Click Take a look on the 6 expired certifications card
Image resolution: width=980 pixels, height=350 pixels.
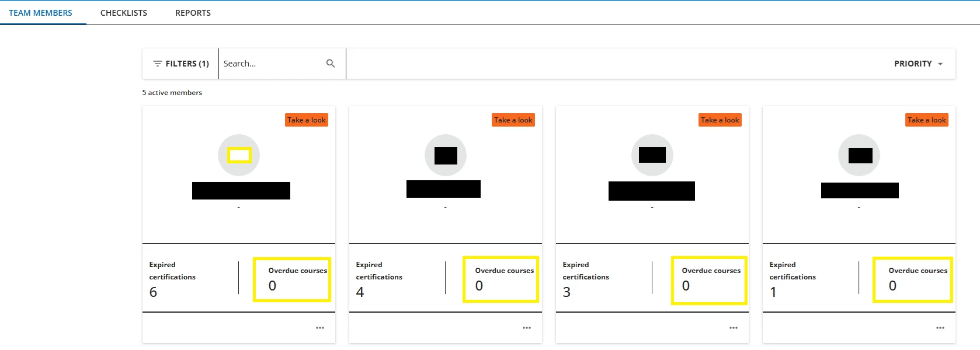[307, 120]
